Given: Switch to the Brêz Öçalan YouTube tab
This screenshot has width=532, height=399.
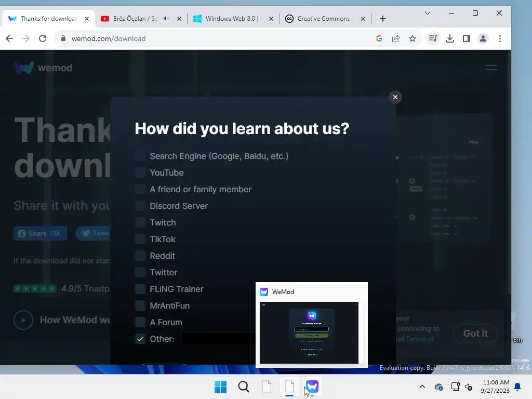Looking at the screenshot, I should 135,19.
